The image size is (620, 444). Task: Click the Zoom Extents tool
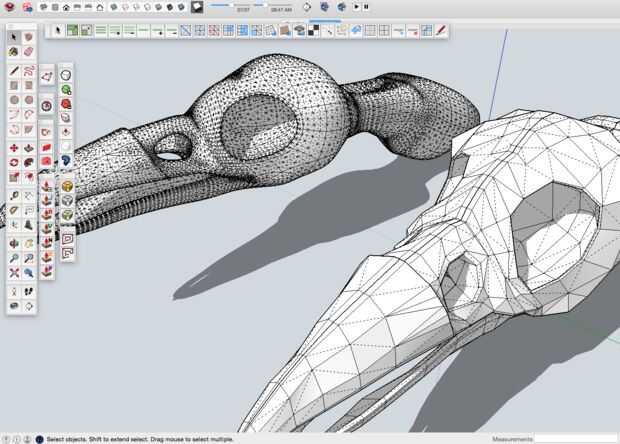point(14,271)
